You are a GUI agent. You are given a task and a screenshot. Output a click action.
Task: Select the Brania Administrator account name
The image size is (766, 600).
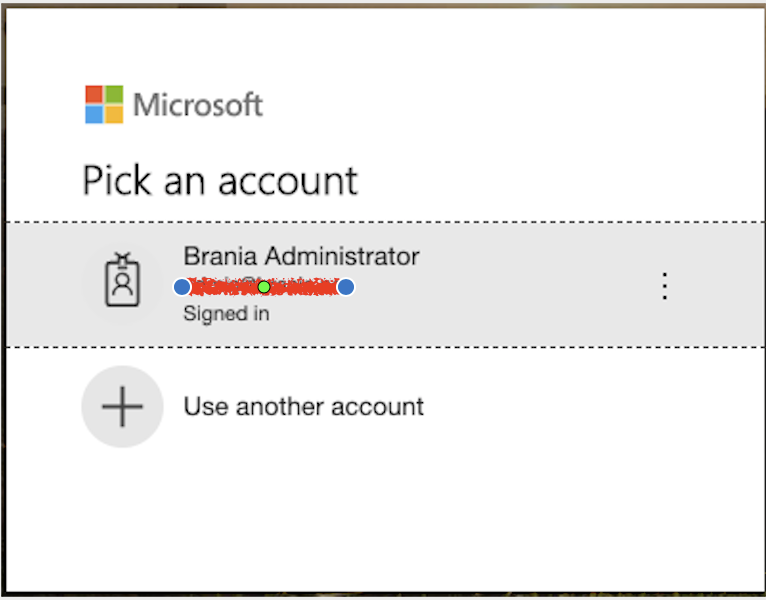pos(301,256)
